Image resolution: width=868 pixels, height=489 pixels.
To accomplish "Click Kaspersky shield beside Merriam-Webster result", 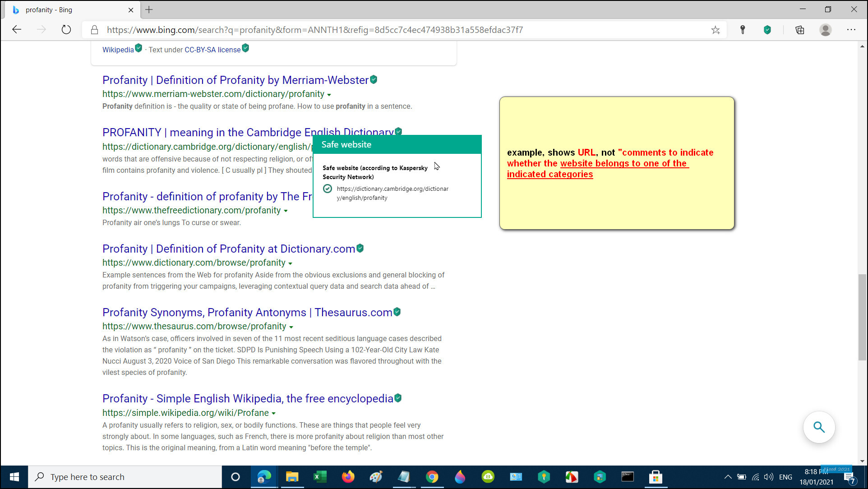I will click(374, 80).
